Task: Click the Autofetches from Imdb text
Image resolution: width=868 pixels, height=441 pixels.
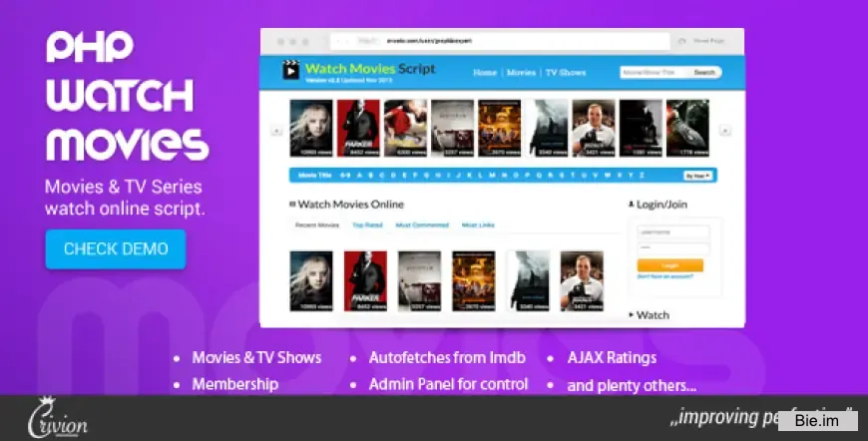Action: [447, 358]
